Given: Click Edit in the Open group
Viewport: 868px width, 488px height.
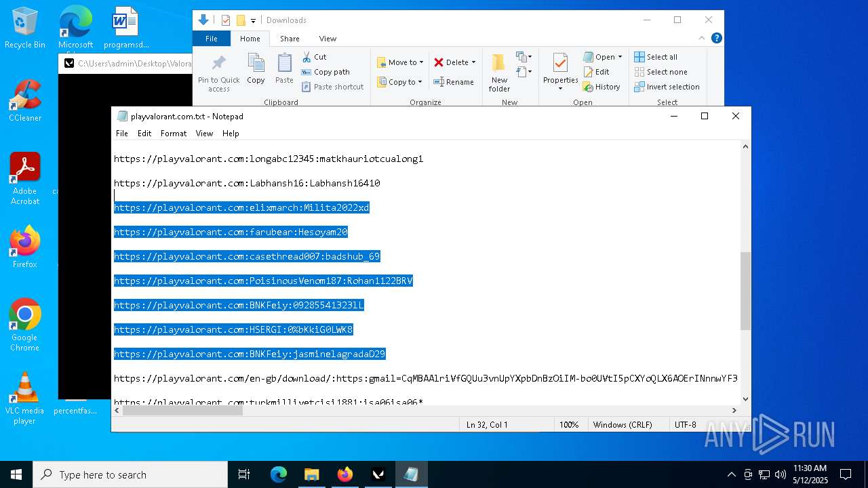Looking at the screenshot, I should 596,72.
